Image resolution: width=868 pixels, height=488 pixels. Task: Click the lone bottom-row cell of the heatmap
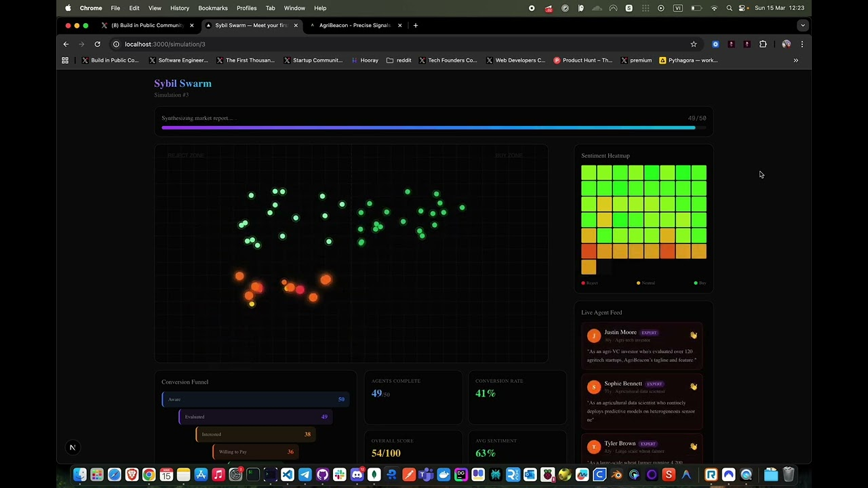[x=589, y=267]
